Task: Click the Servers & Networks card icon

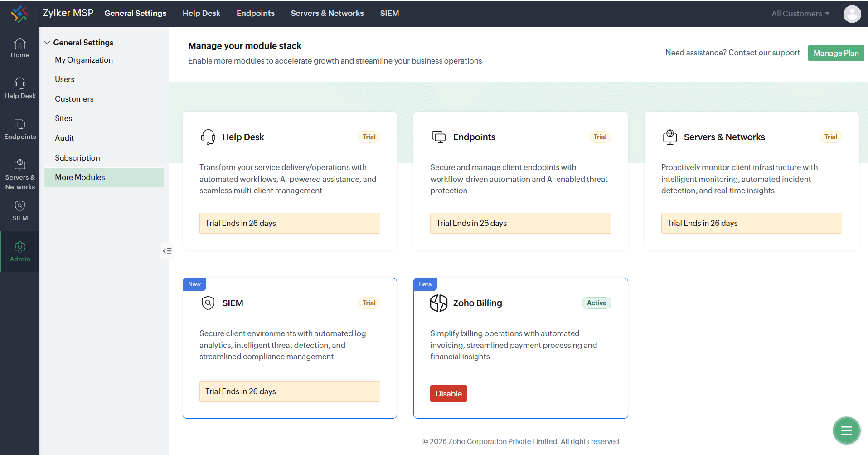Action: 669,137
